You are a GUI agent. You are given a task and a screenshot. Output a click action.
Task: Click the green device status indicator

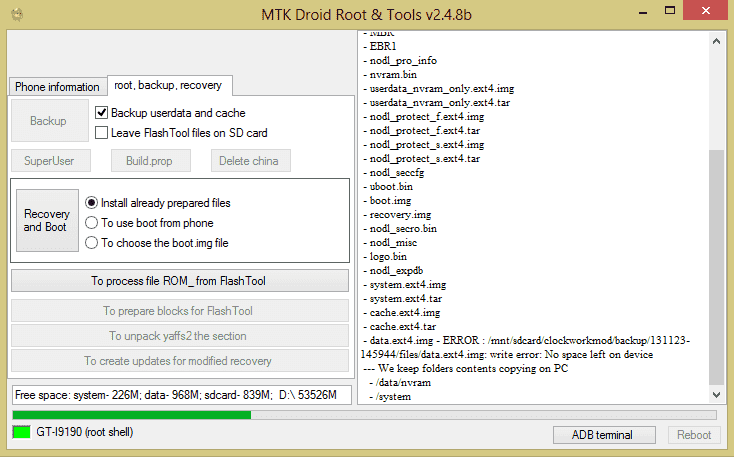[22, 432]
